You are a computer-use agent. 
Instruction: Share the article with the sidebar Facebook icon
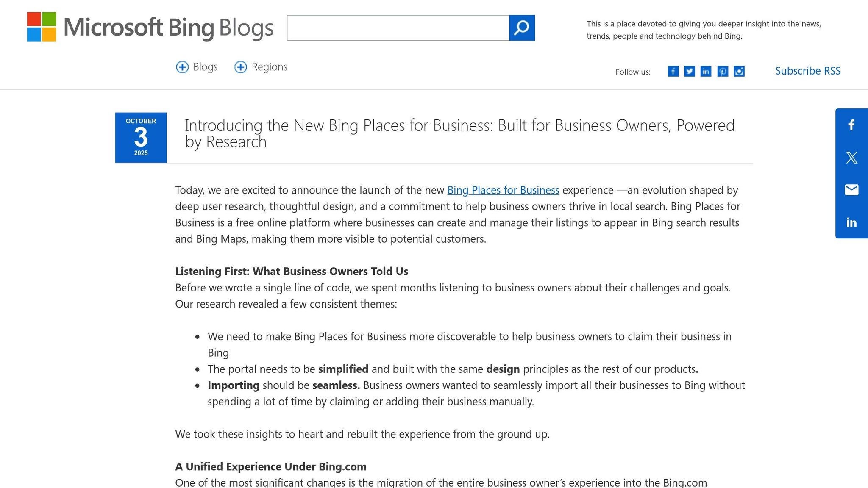tap(851, 125)
